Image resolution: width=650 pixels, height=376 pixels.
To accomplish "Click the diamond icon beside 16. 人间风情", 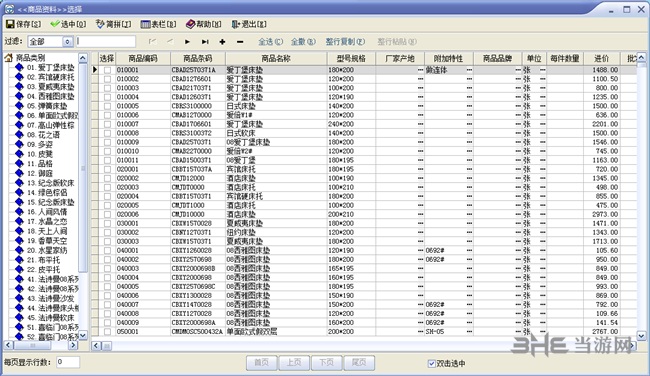I will tap(19, 211).
